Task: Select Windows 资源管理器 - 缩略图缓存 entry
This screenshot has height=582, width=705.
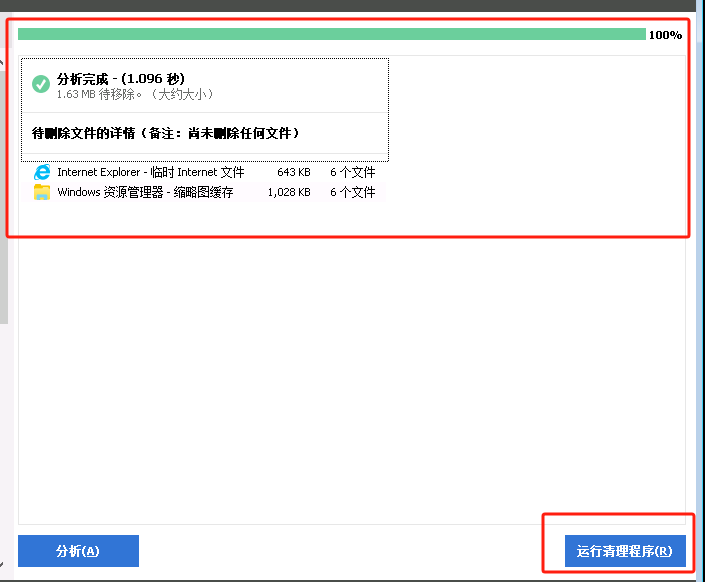Action: [145, 192]
